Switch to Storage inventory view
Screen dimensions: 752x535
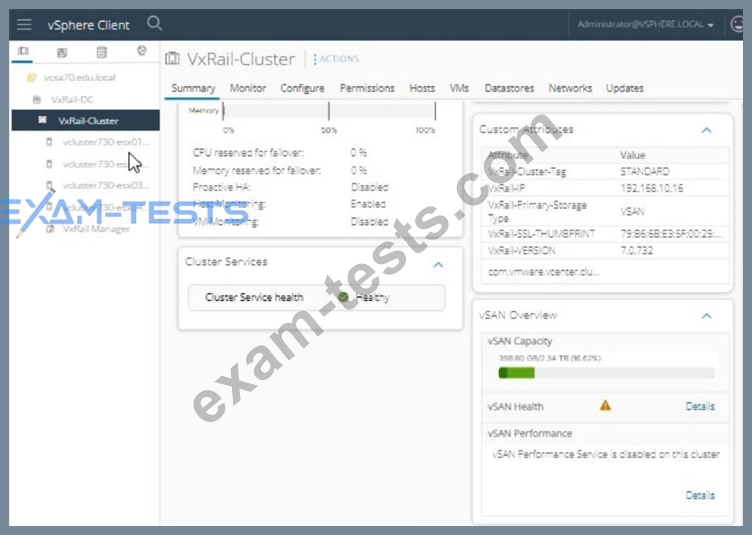tap(102, 52)
